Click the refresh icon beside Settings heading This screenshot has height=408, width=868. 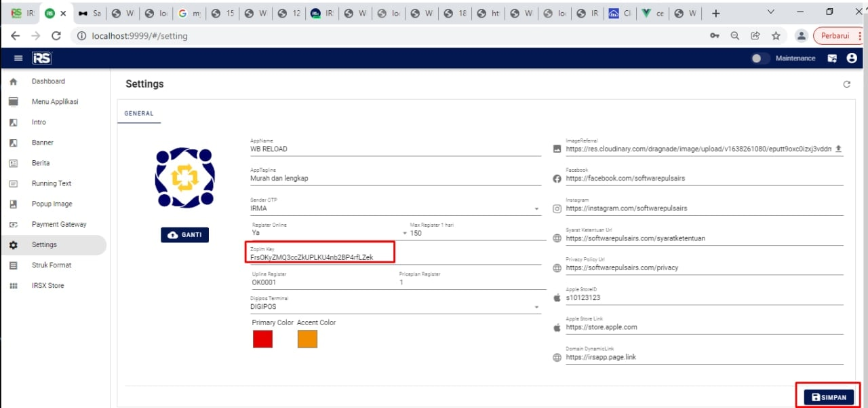click(846, 84)
